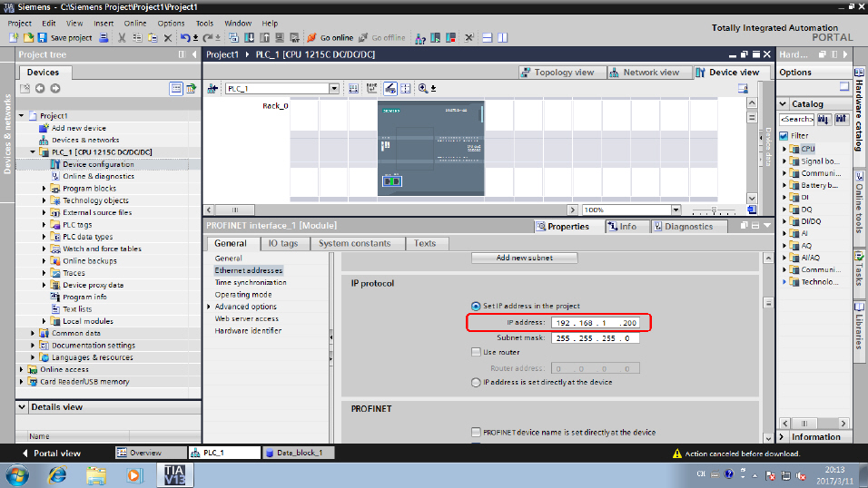
Task: Adjust the device view zoom slider
Action: [x=714, y=210]
